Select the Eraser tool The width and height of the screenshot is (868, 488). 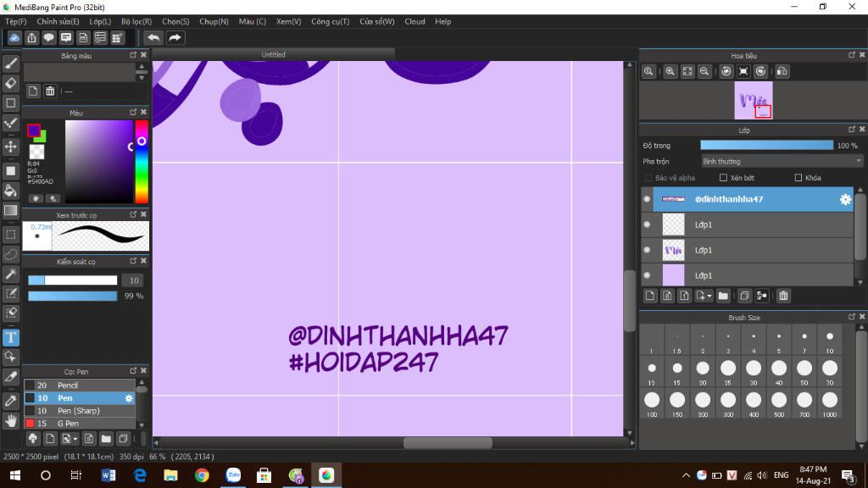tap(10, 84)
